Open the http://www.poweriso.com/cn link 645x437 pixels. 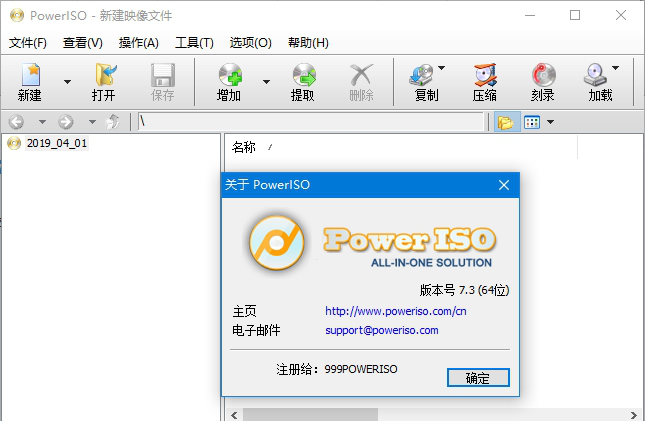(x=396, y=311)
